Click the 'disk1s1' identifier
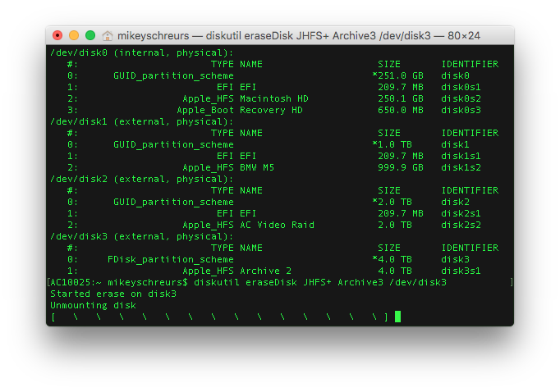This screenshot has width=560, height=392. [x=461, y=156]
